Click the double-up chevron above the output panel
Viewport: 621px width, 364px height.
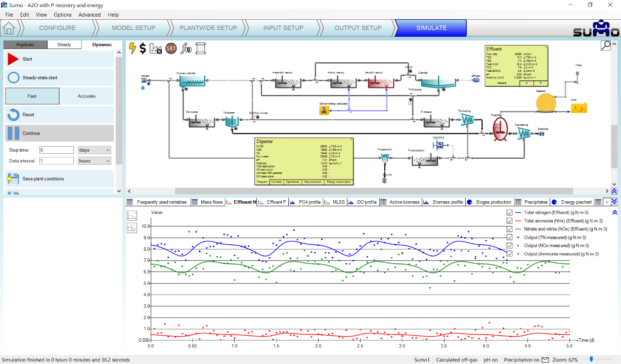pyautogui.click(x=614, y=192)
